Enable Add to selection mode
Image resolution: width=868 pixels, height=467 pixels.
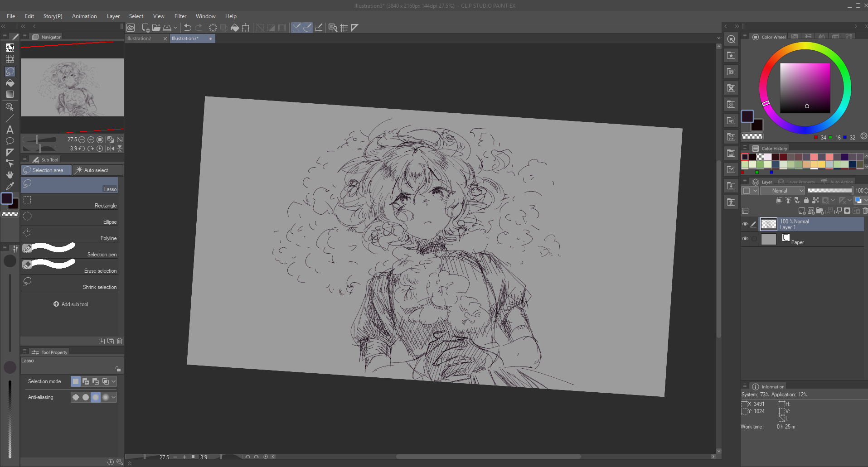86,381
